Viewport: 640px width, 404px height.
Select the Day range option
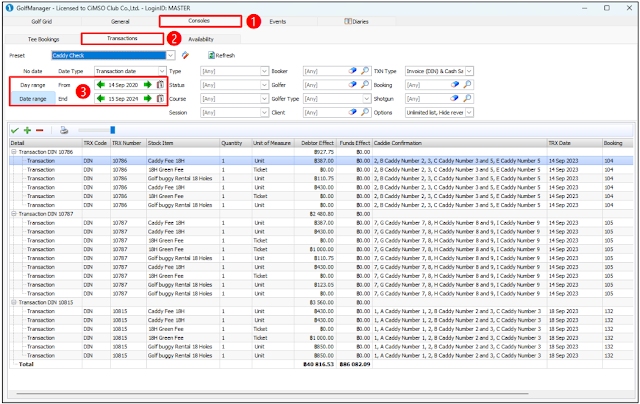click(x=33, y=85)
